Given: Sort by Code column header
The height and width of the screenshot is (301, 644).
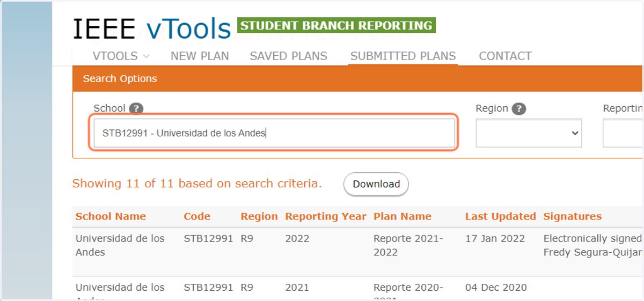Looking at the screenshot, I should 197,216.
